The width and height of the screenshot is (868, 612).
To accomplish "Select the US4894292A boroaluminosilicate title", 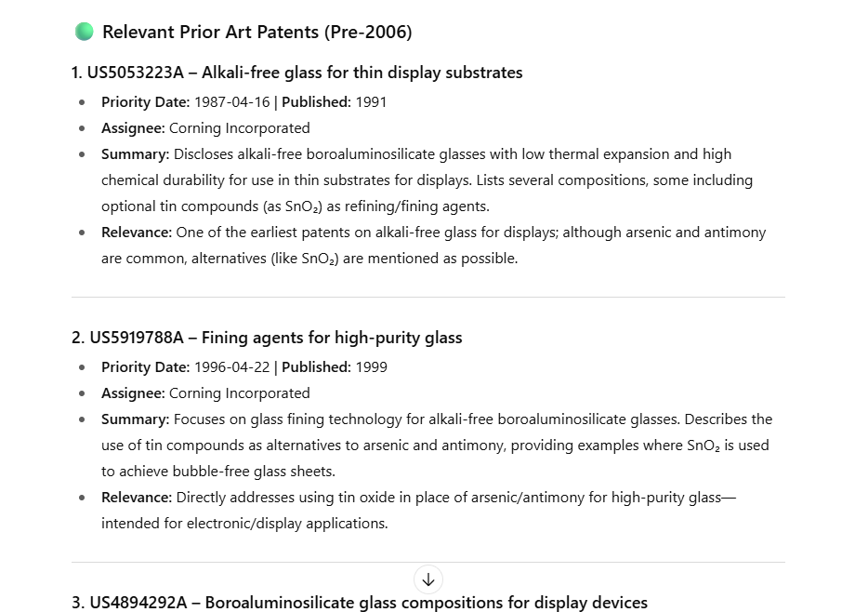I will point(360,602).
